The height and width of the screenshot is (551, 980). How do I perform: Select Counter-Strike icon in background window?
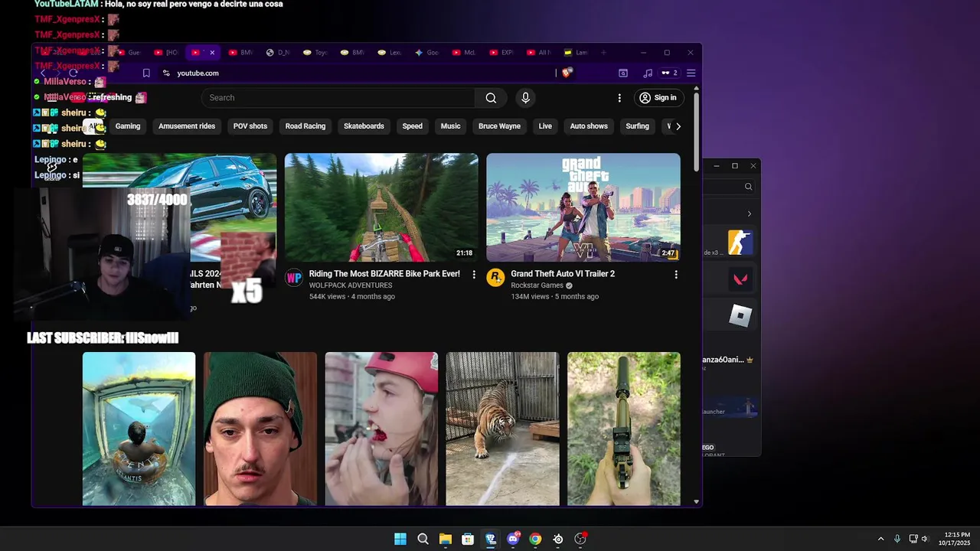[740, 243]
